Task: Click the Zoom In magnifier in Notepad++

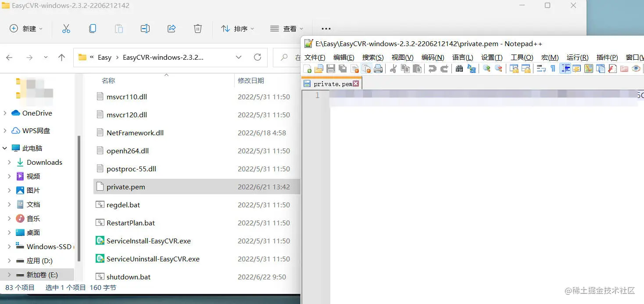Action: [x=487, y=69]
